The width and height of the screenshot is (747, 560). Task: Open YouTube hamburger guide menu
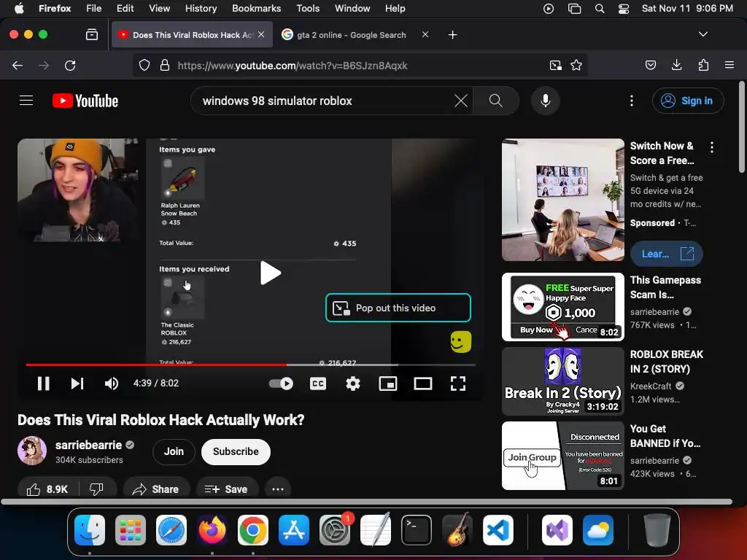pos(26,101)
